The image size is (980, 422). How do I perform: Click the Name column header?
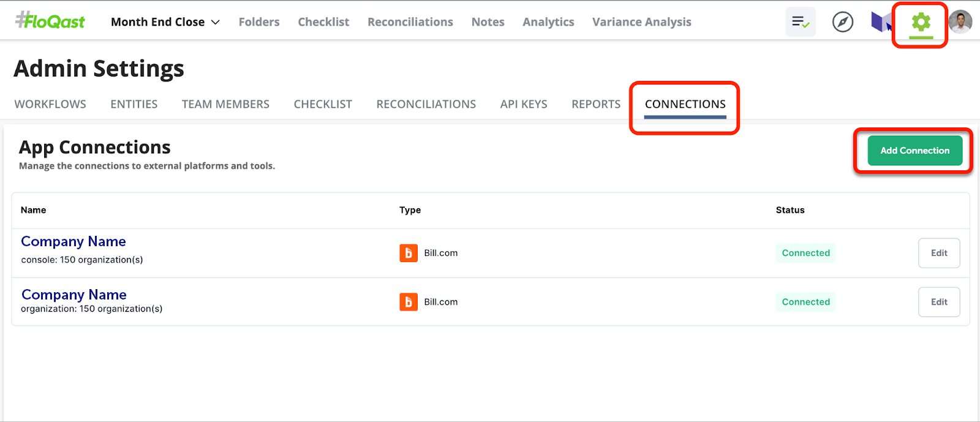(34, 210)
